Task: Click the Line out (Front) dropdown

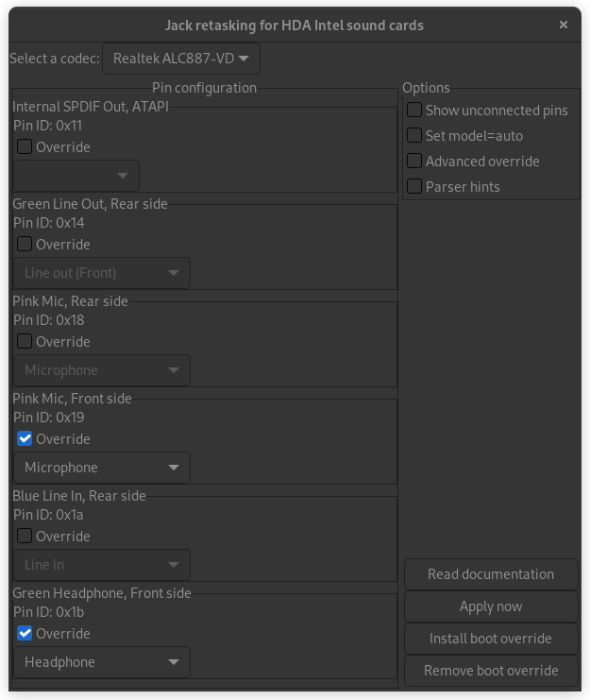Action: click(102, 273)
